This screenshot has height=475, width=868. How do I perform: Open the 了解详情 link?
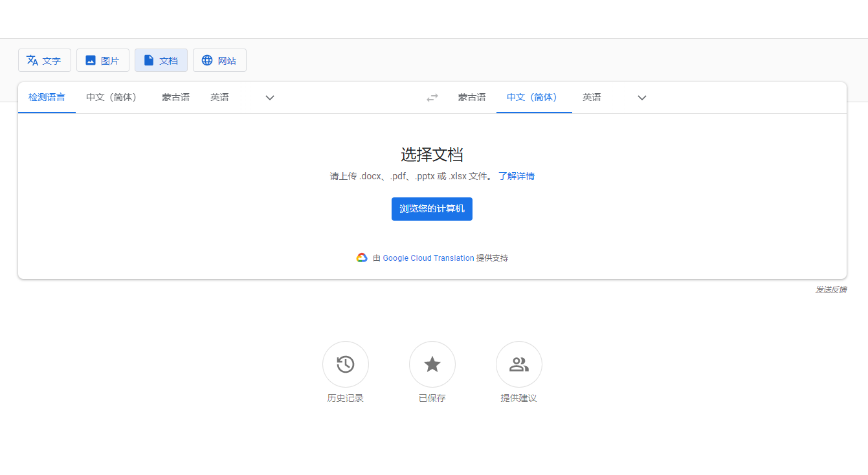click(517, 176)
